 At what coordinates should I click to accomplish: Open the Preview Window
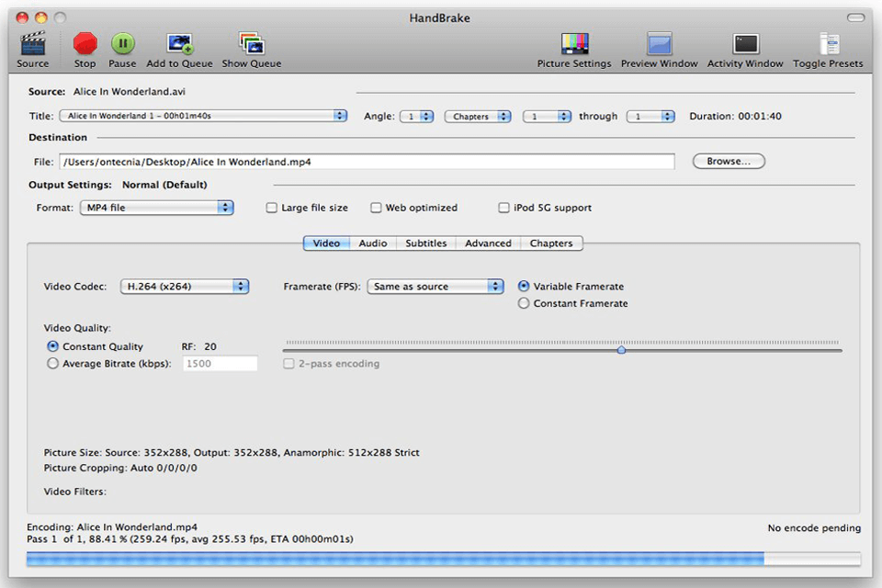coord(659,43)
